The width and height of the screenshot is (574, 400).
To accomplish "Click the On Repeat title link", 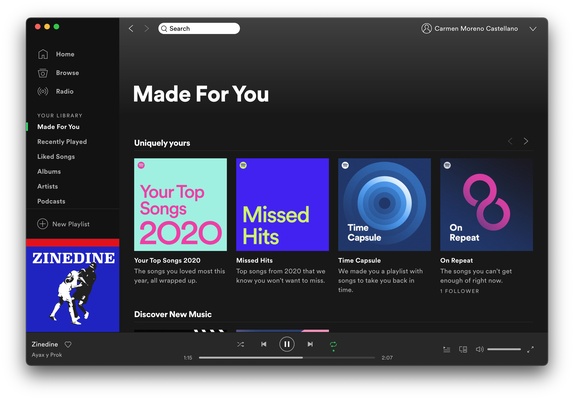I will pos(456,261).
